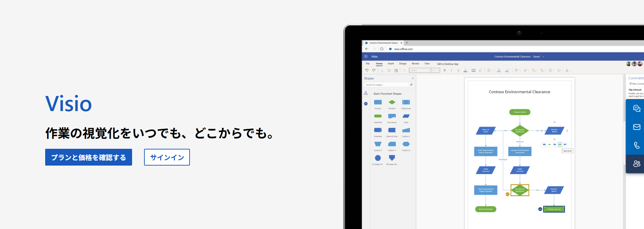
Task: Select the Database shape
Action: (378, 130)
